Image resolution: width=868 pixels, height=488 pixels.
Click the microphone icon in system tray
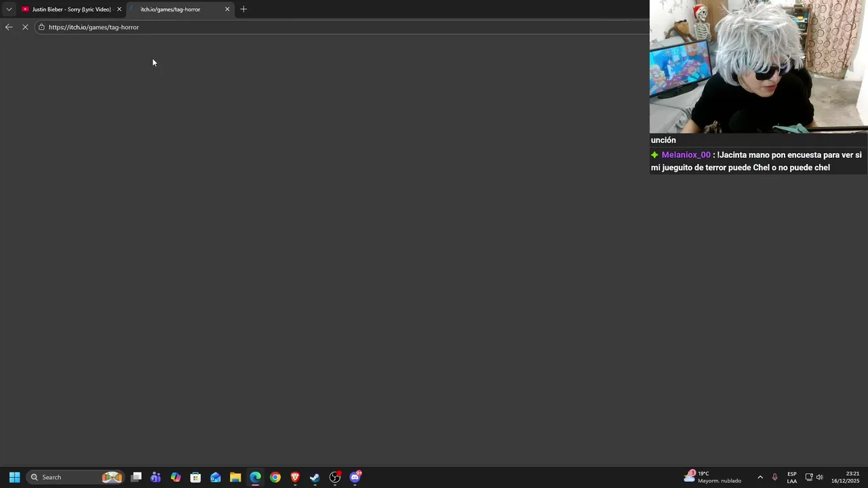click(x=775, y=477)
